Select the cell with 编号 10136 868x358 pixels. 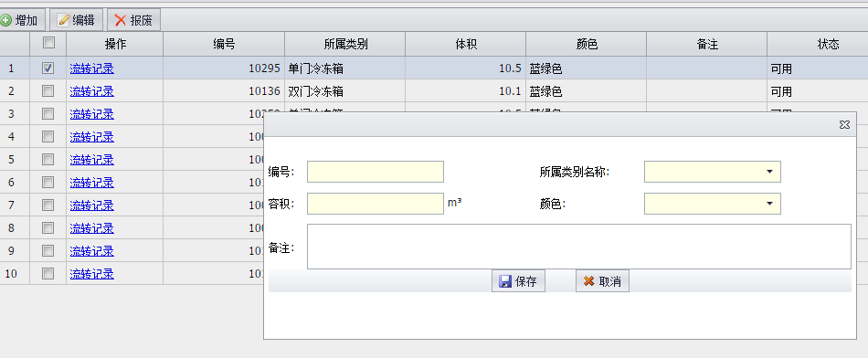click(x=224, y=91)
